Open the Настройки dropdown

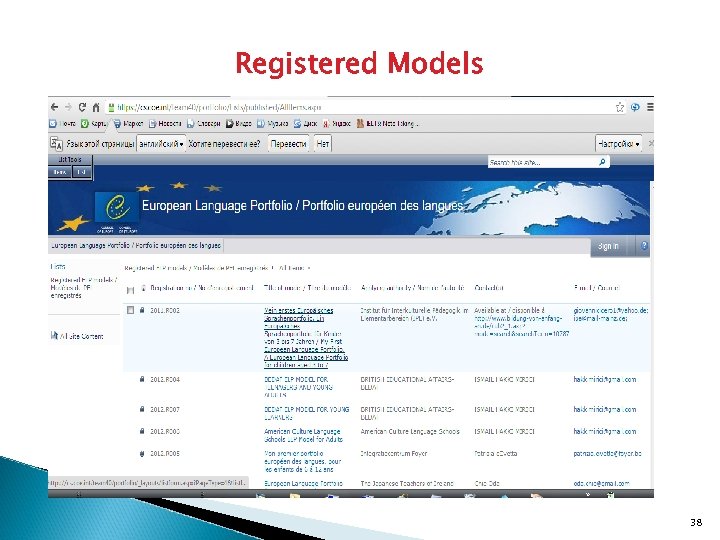coord(618,144)
